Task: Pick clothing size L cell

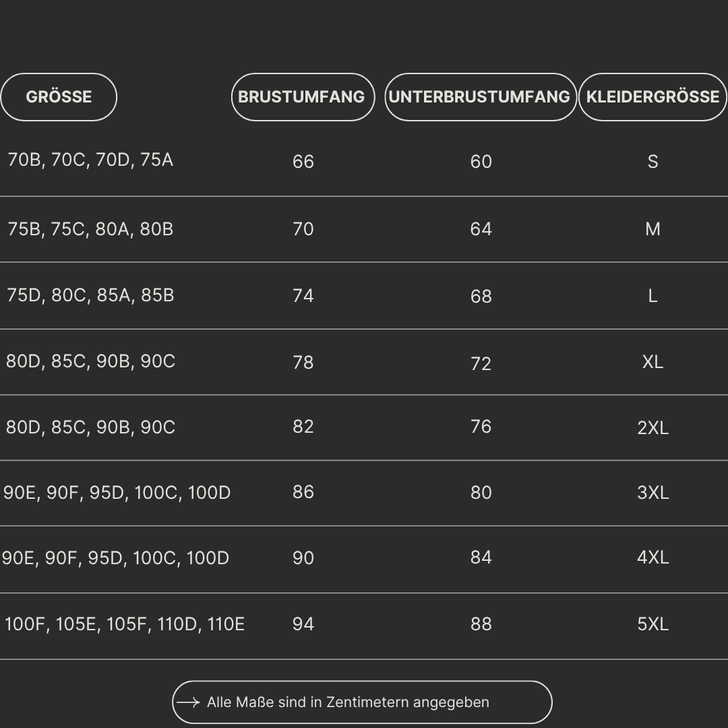Action: (x=653, y=296)
